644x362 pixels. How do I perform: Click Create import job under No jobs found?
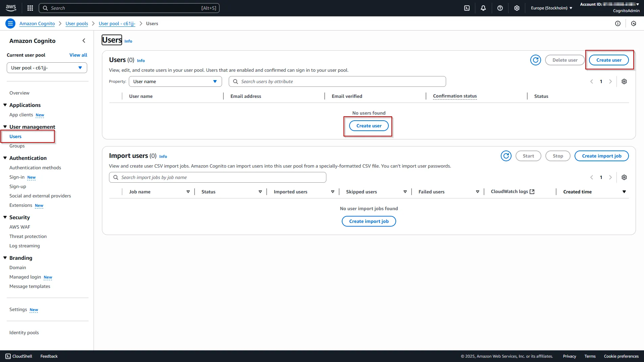[369, 221]
